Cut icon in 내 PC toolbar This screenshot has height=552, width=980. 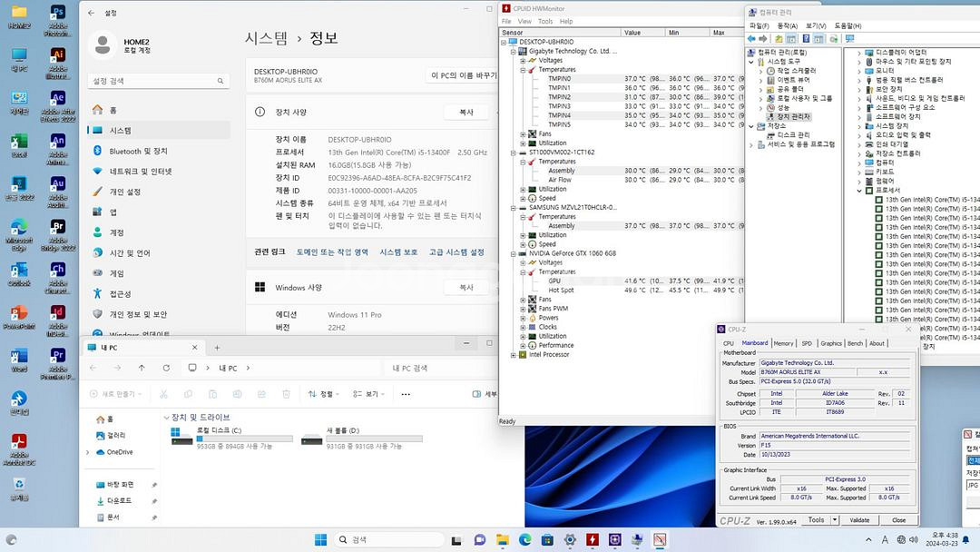[163, 394]
